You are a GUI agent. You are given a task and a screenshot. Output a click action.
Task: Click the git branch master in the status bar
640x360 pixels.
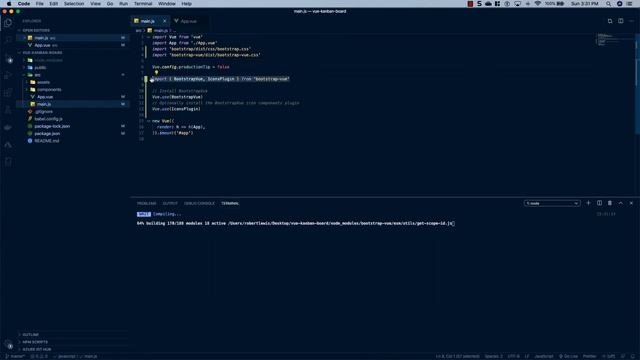(15, 356)
